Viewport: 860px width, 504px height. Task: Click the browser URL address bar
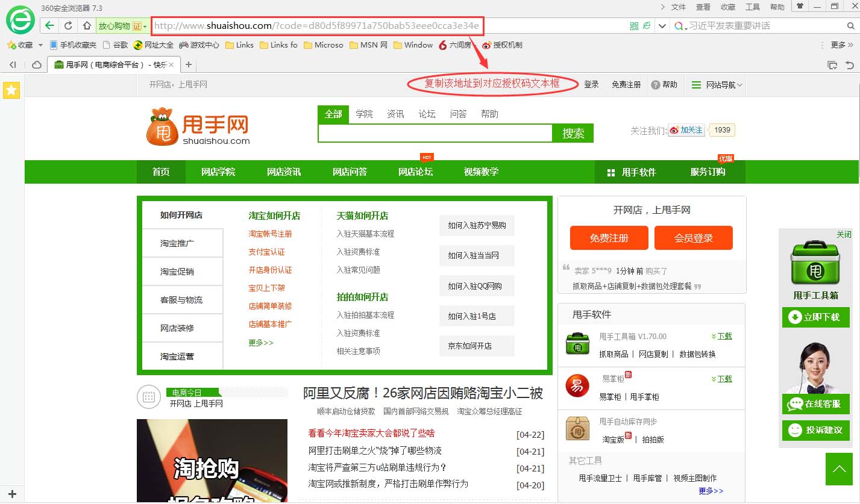317,25
